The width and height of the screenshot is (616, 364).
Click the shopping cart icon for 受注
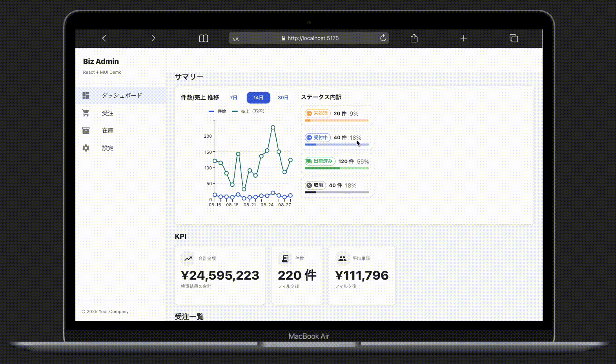coord(86,113)
